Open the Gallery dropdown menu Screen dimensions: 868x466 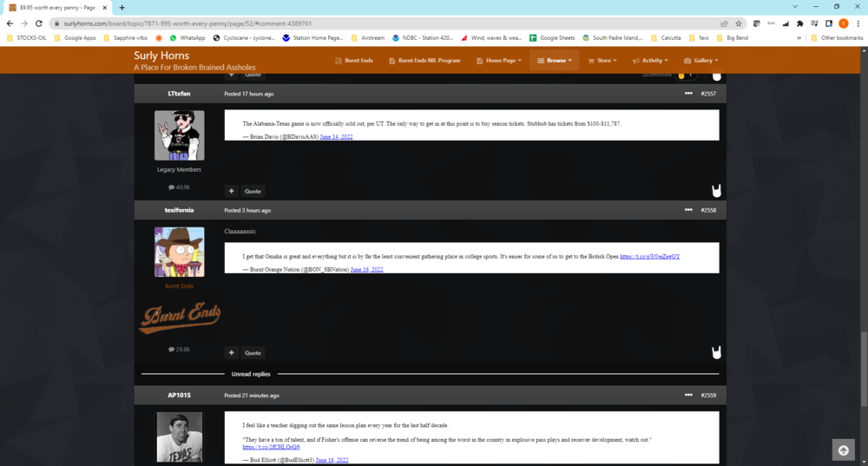point(700,61)
